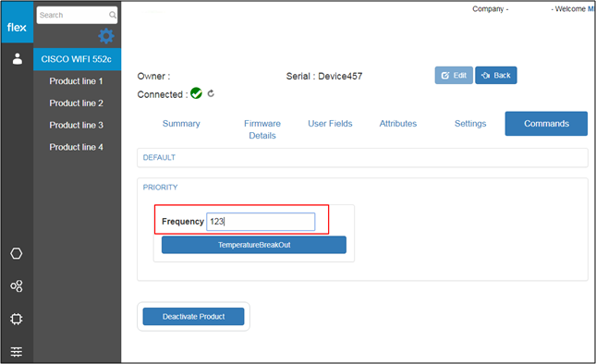Select CISCO WIFI 552c in sidebar
This screenshot has width=596, height=364.
point(78,59)
